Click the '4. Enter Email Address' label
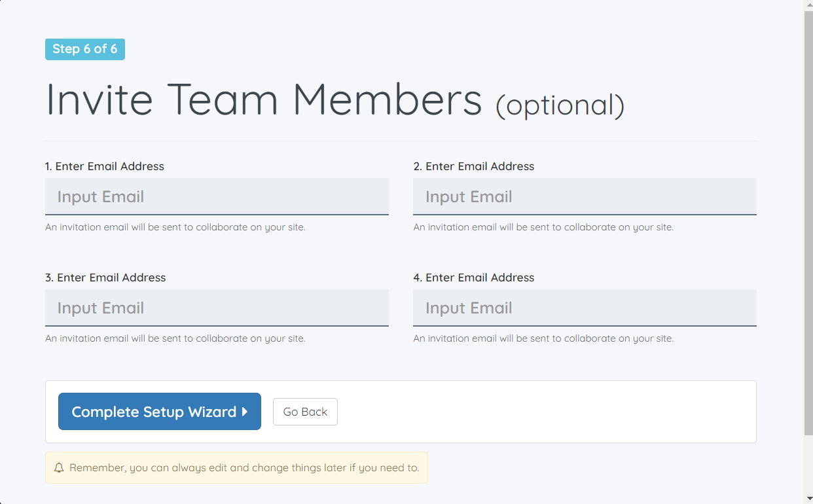Screen dimensions: 813x504 pos(474,278)
